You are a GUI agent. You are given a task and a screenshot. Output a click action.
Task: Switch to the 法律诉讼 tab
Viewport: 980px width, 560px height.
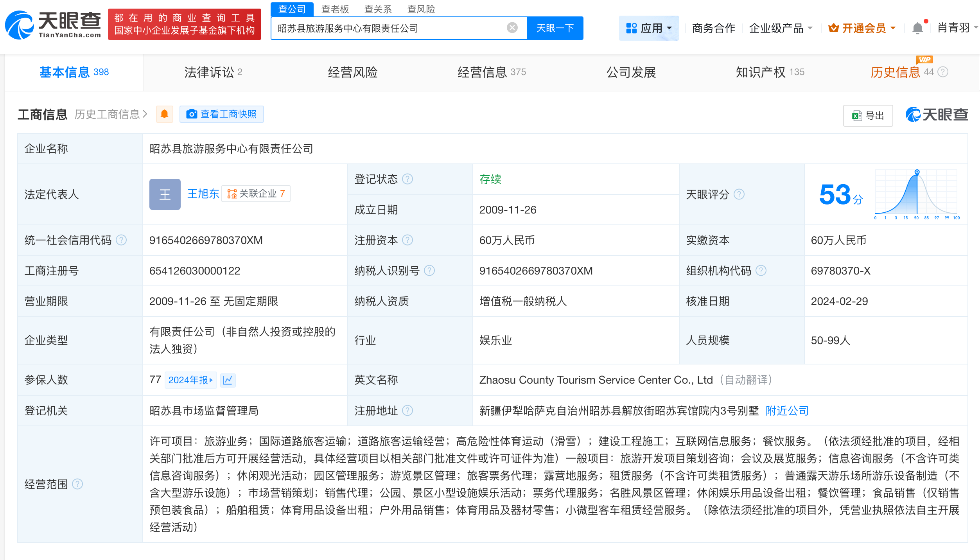(213, 72)
